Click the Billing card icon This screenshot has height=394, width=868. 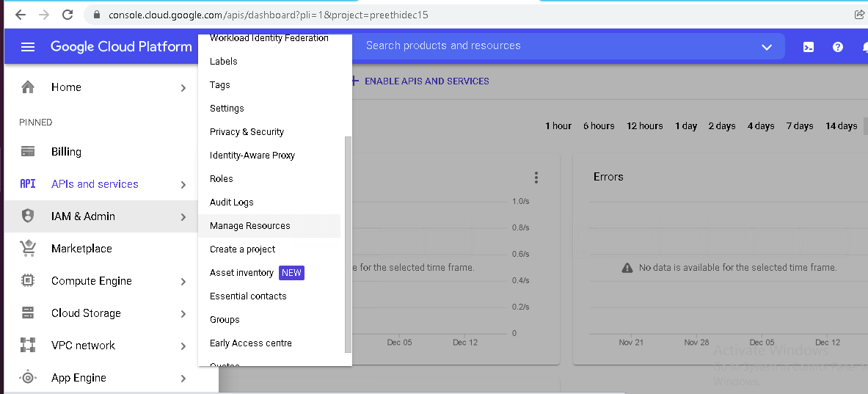[x=28, y=152]
